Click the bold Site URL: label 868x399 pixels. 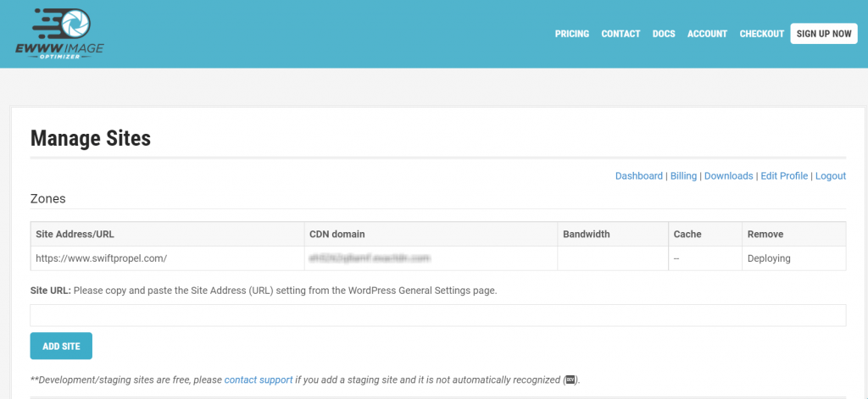(x=50, y=291)
